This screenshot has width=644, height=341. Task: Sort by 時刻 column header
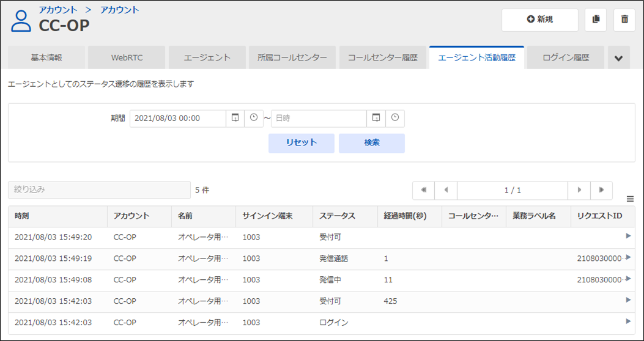click(58, 216)
